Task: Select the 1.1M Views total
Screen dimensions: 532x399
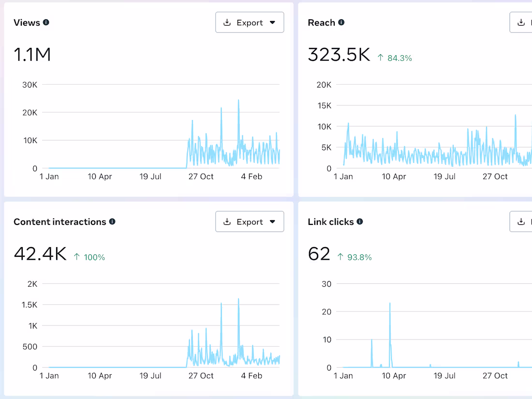Action: [x=32, y=55]
